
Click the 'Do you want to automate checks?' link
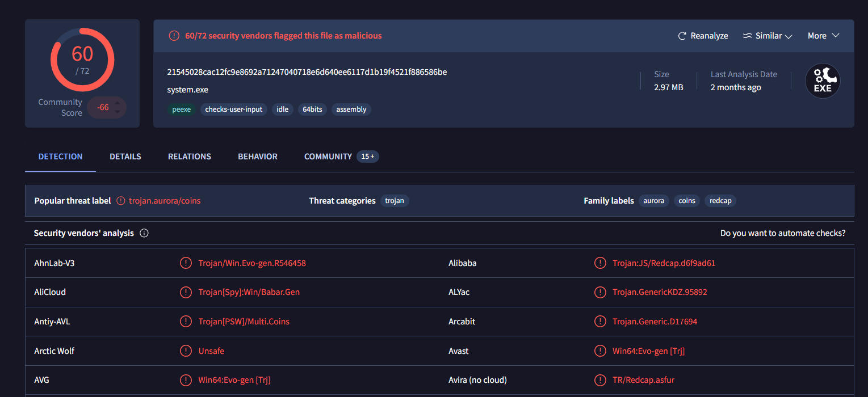coord(782,233)
